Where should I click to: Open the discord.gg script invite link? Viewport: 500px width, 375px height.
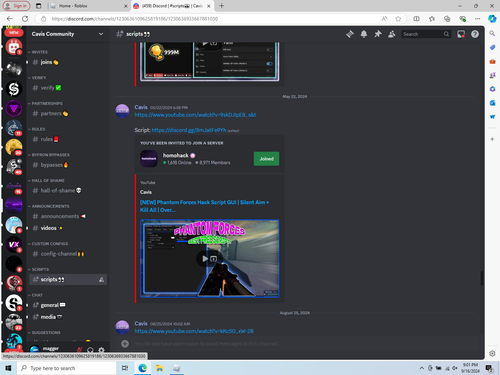(189, 130)
